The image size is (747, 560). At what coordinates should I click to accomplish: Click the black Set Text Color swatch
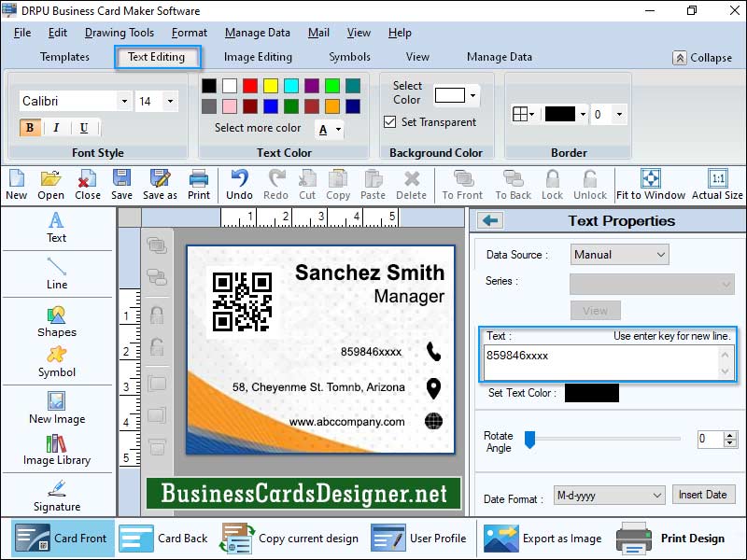592,393
